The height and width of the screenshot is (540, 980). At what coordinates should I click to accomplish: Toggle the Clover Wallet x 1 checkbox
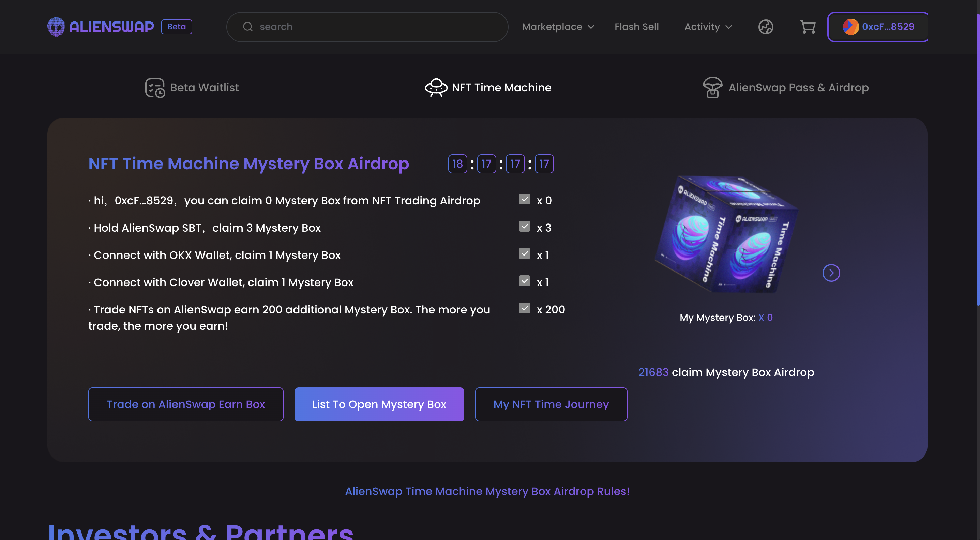[524, 281]
